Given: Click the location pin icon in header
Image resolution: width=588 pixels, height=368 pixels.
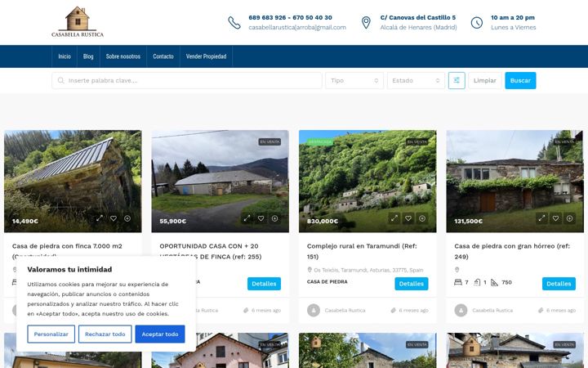Looking at the screenshot, I should pos(366,23).
